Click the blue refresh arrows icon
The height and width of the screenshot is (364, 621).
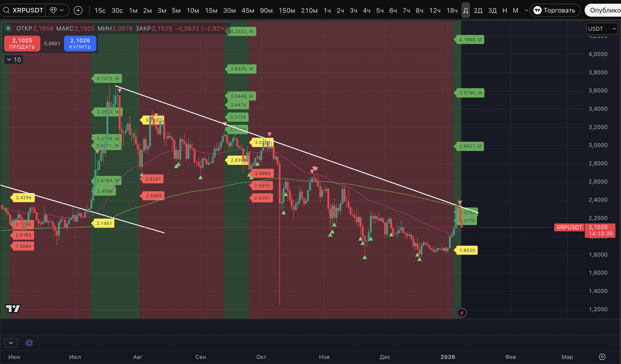[29, 343]
